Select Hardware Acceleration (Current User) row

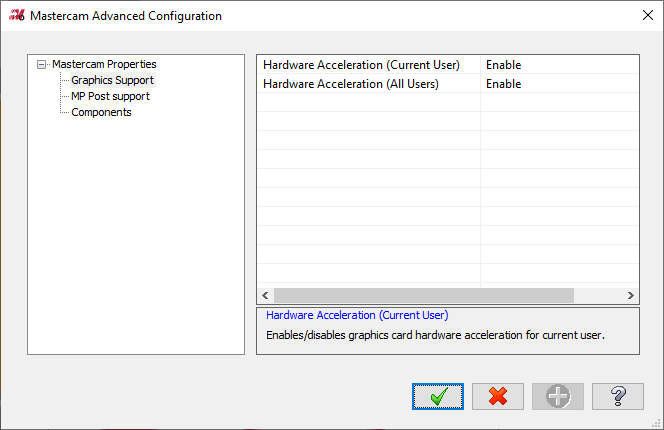click(448, 65)
